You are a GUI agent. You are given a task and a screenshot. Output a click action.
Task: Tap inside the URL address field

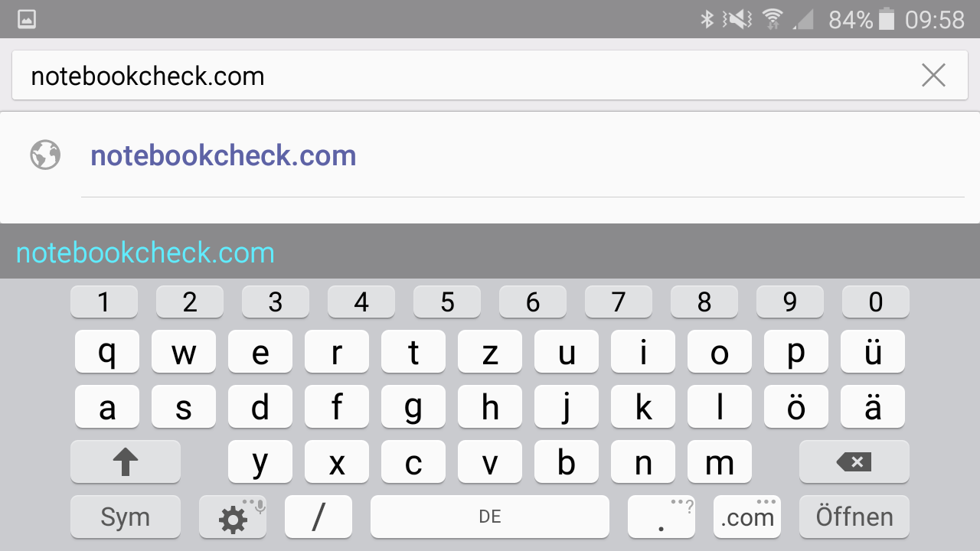coord(459,75)
